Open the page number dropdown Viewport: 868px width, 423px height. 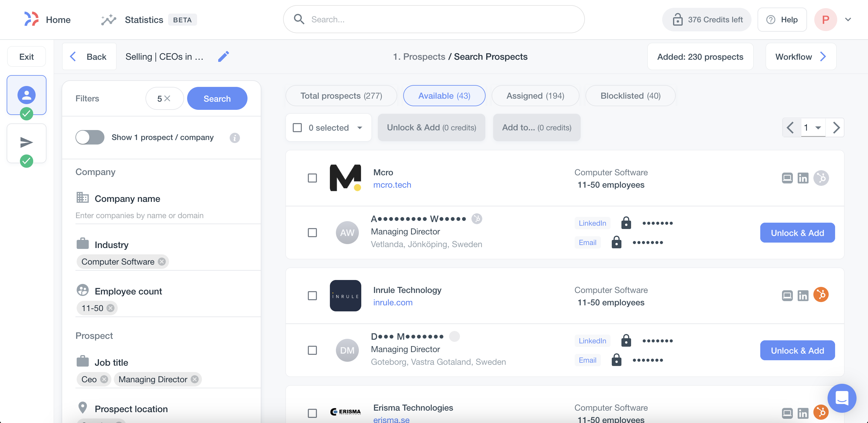click(813, 128)
